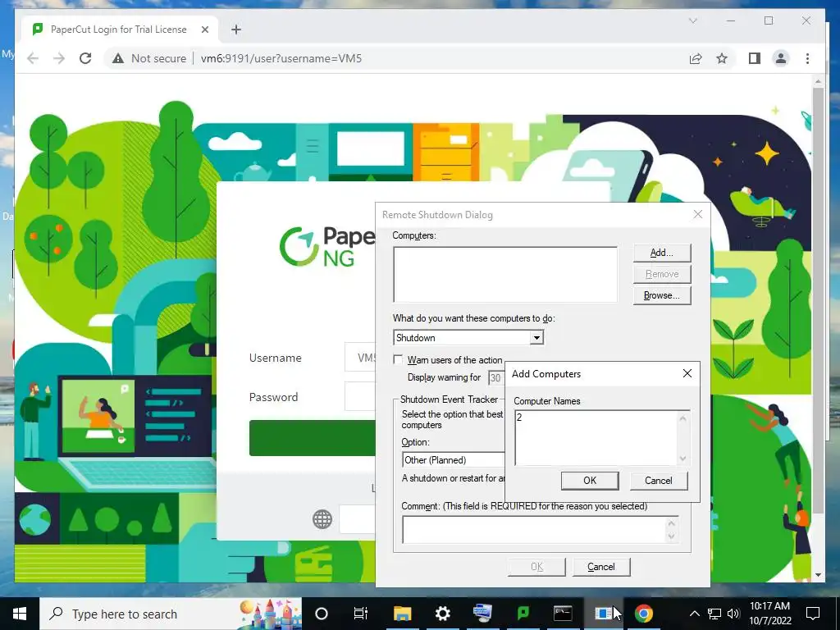Open Cortana circle icon on taskbar
This screenshot has width=840, height=630.
(x=322, y=614)
